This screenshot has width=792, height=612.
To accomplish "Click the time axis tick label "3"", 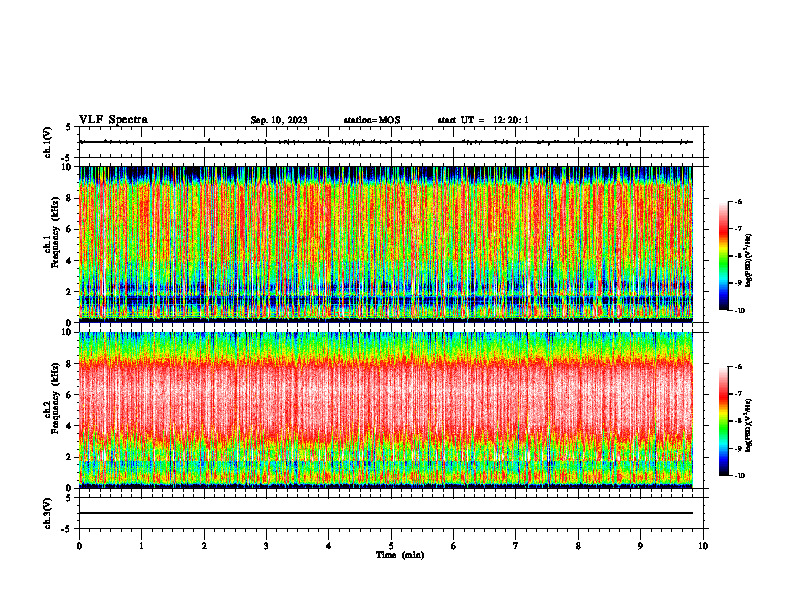I will point(266,546).
